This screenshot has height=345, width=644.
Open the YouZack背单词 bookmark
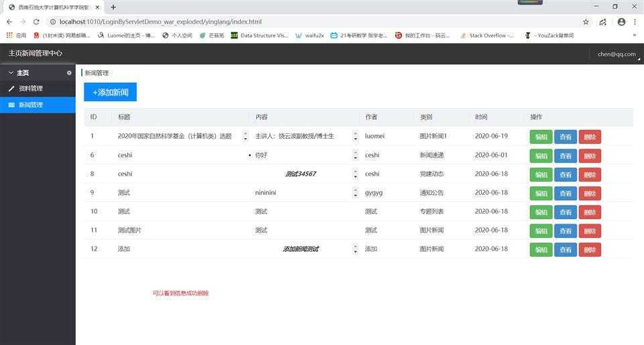[x=549, y=36]
